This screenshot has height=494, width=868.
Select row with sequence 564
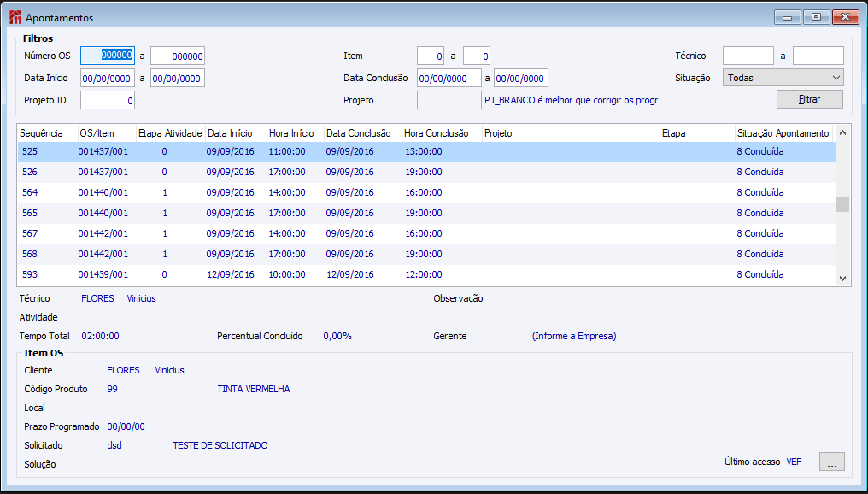coord(256,192)
